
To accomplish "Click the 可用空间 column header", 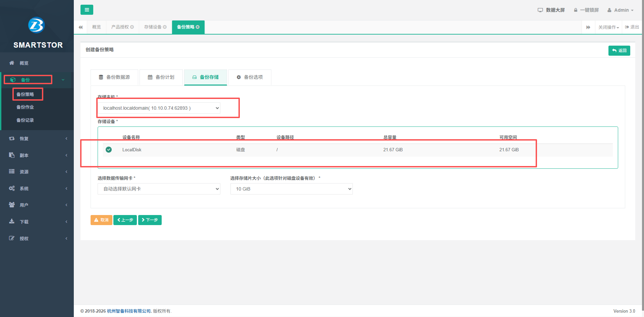I will coord(508,137).
